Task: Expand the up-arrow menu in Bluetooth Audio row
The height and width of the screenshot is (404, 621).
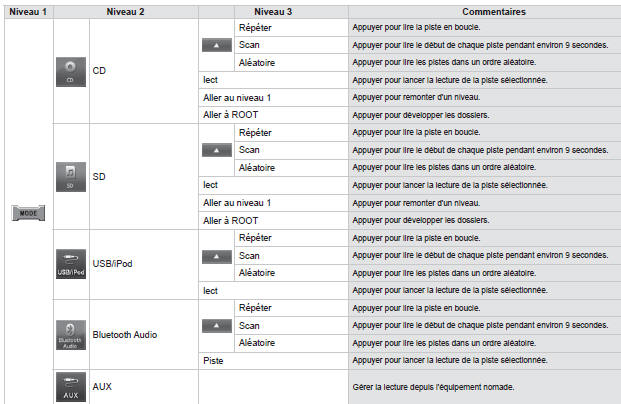Action: tap(217, 326)
